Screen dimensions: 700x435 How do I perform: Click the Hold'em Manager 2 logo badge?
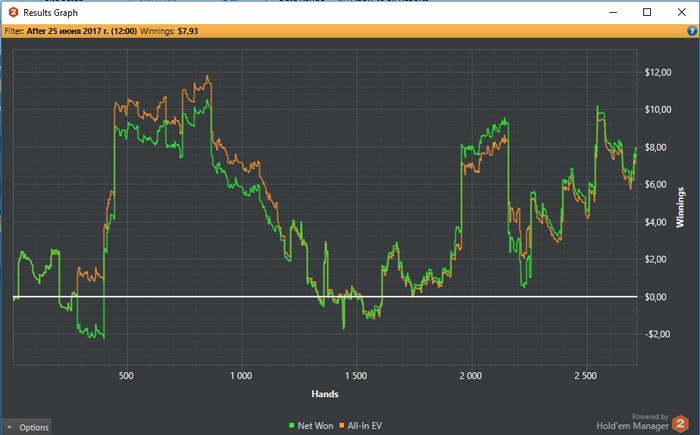click(x=680, y=423)
